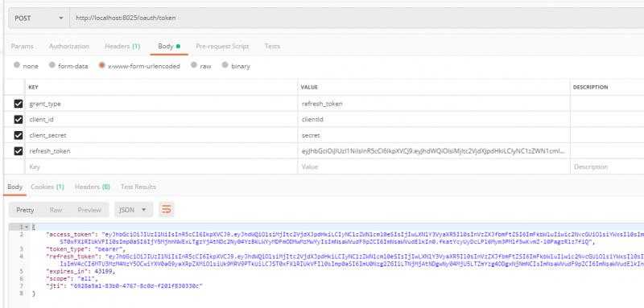
Task: Click the "refresh_token" key in response JSON
Action: click(72, 257)
